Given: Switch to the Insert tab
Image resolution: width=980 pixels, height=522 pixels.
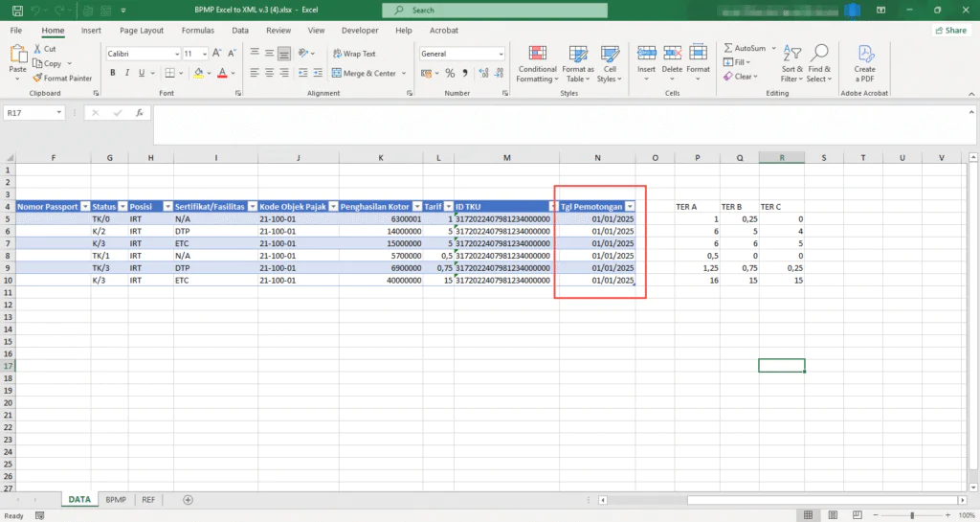Looking at the screenshot, I should [x=91, y=30].
